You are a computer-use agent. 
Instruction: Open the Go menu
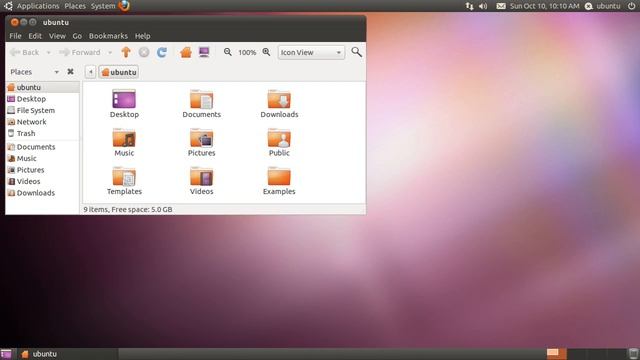click(77, 36)
